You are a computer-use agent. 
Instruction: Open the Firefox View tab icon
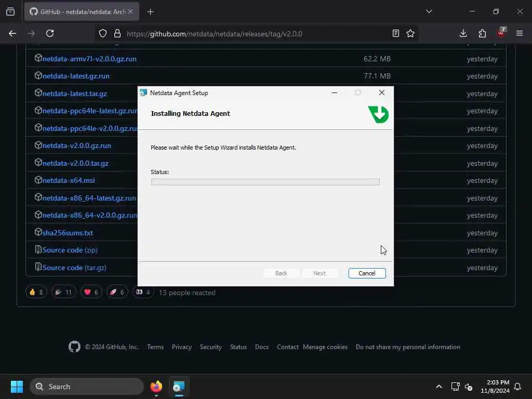(x=10, y=11)
